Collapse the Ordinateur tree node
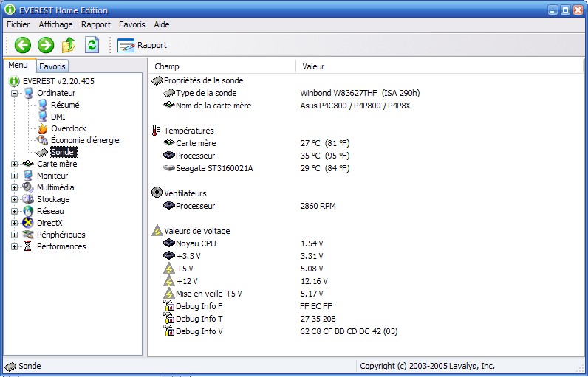The height and width of the screenshot is (377, 588). pos(15,93)
